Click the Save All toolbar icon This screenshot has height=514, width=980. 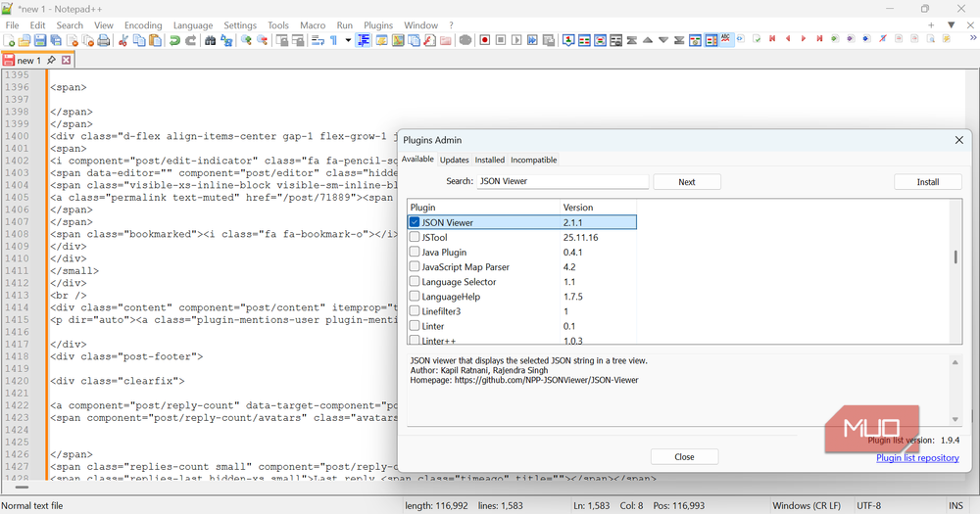click(56, 40)
